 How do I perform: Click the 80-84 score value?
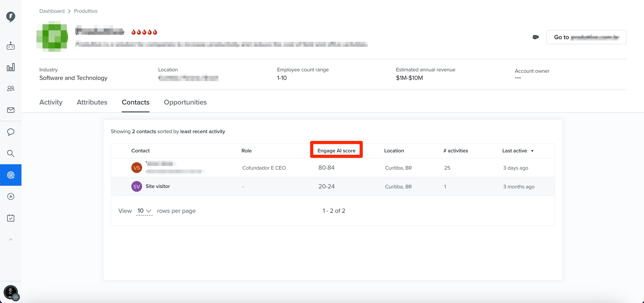[x=326, y=168]
